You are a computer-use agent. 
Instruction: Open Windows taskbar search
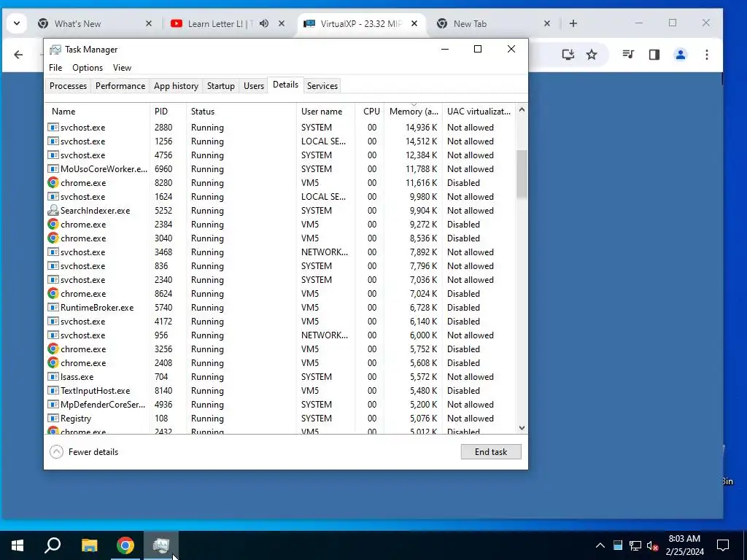53,545
